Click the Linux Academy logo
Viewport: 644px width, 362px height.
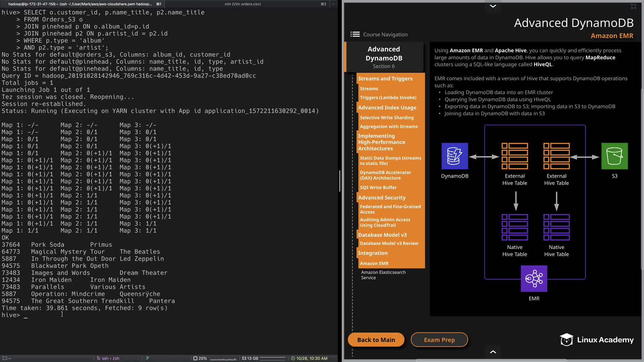(597, 340)
